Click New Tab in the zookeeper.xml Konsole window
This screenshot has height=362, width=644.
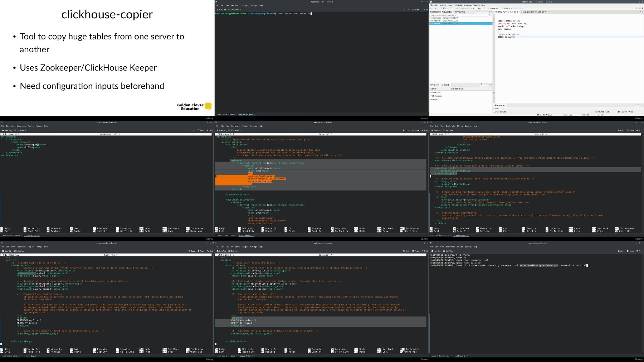(x=7, y=130)
